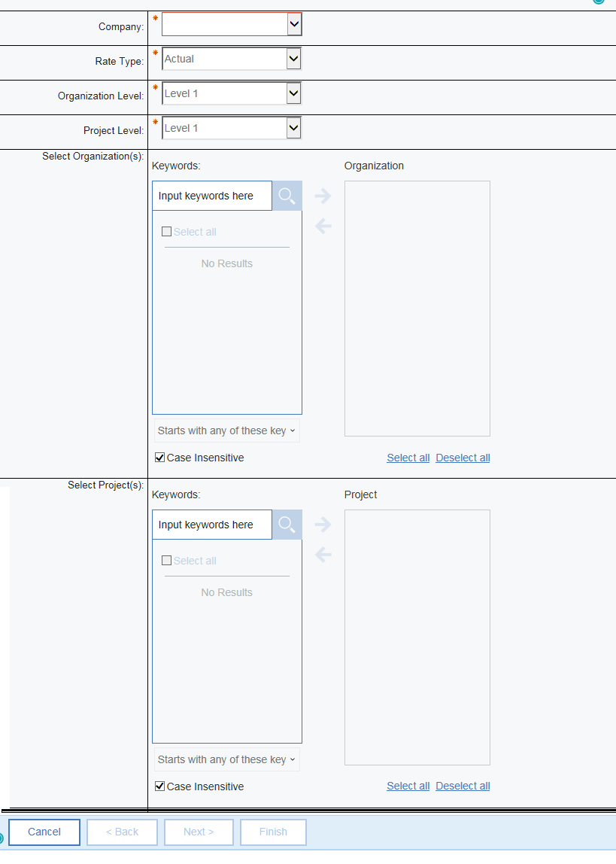This screenshot has height=864, width=616.
Task: Check Select all box in Project keywords list
Action: tap(167, 561)
